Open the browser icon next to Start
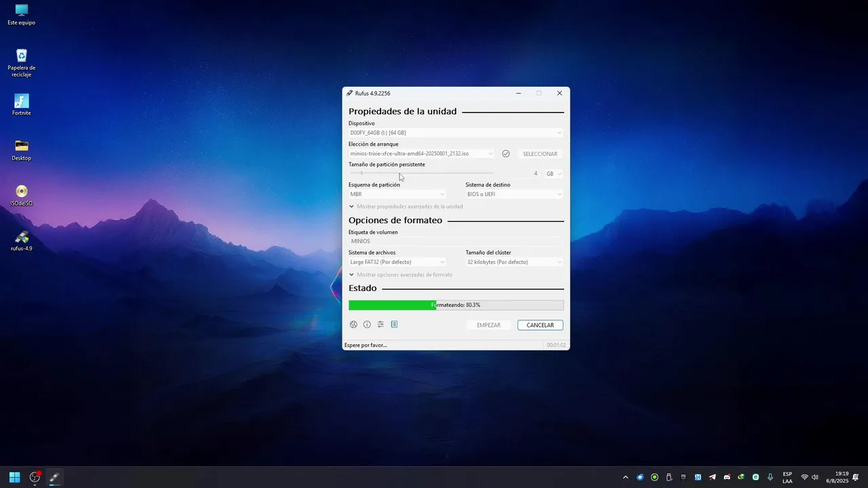Viewport: 868px width, 488px height. (x=35, y=477)
